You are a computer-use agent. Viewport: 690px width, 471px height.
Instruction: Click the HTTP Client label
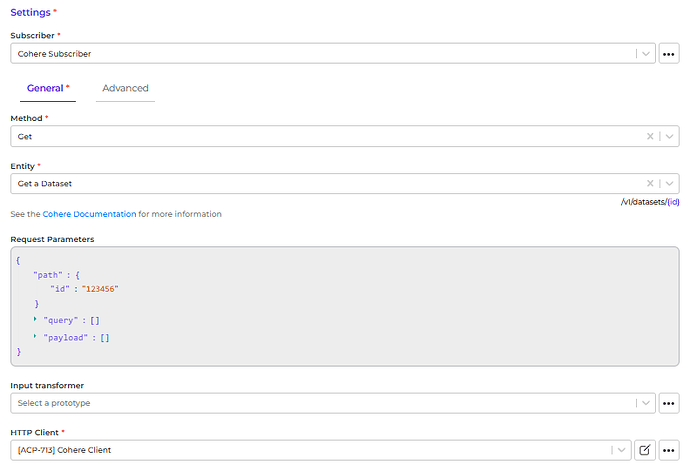[34, 433]
